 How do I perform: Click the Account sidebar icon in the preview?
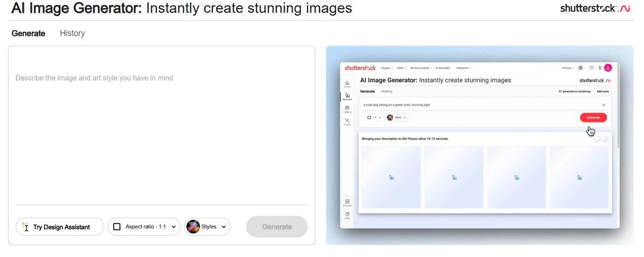(x=347, y=203)
